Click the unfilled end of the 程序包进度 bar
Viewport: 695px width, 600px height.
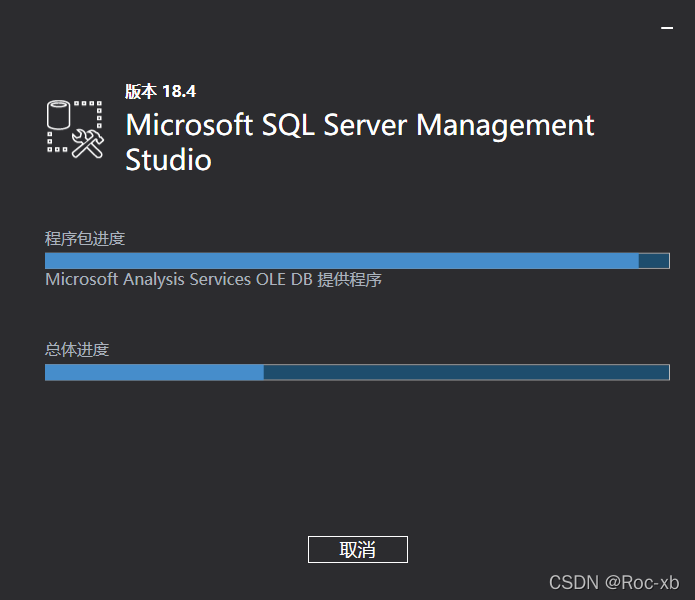point(654,261)
